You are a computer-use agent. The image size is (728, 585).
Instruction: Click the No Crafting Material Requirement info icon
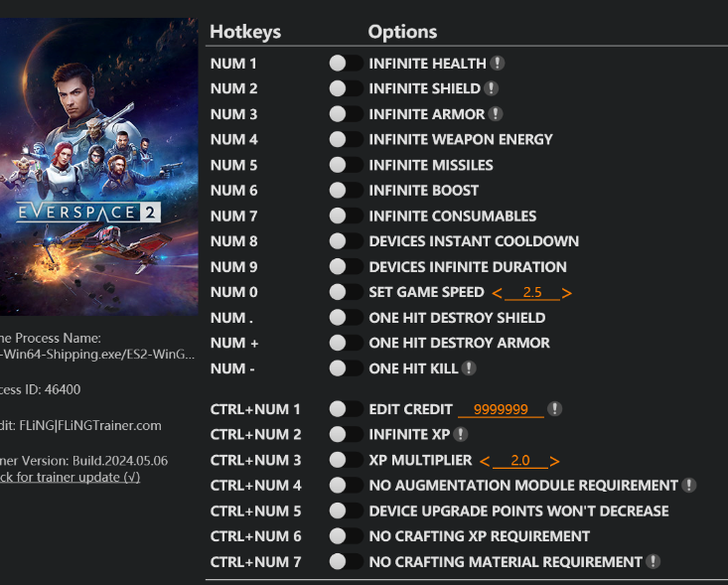tap(653, 562)
